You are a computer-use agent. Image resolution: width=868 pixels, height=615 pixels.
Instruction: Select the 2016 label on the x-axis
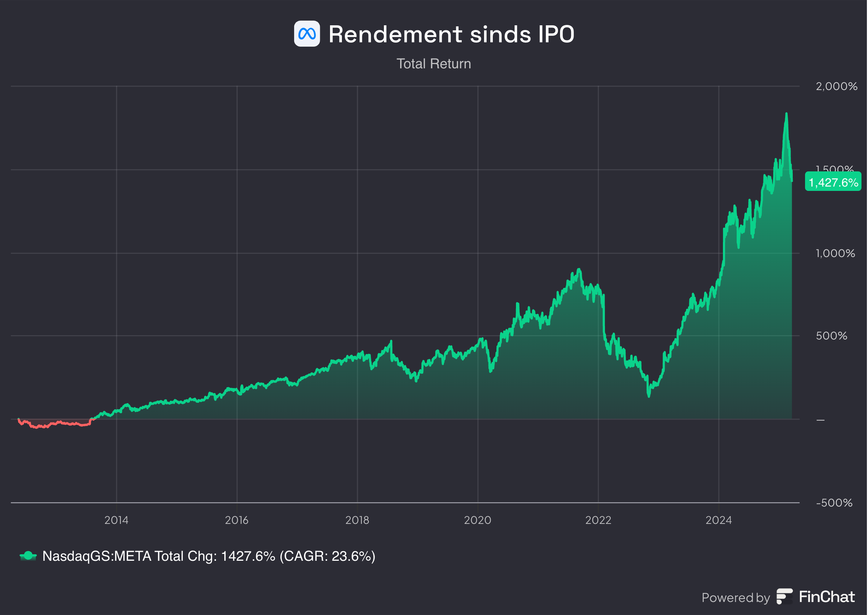(236, 520)
